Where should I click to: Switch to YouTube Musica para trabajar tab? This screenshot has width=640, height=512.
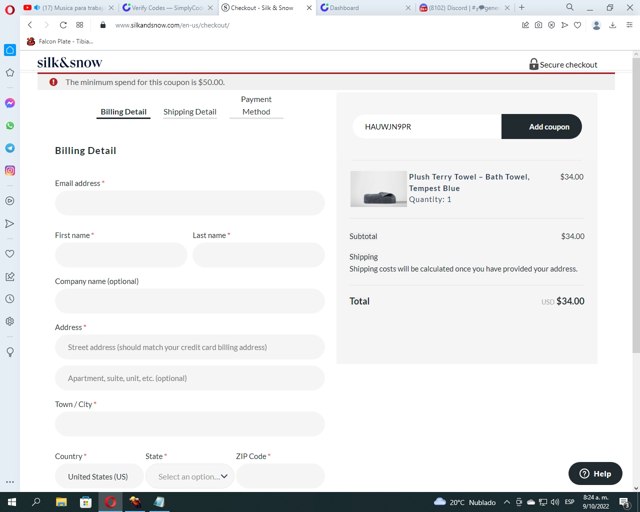click(69, 8)
